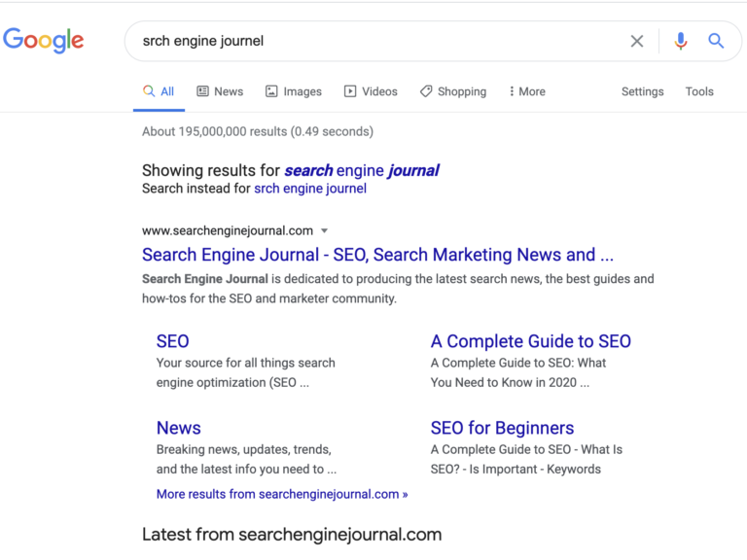747x560 pixels.
Task: Open the Search Engine Journal result title
Action: coord(377,255)
